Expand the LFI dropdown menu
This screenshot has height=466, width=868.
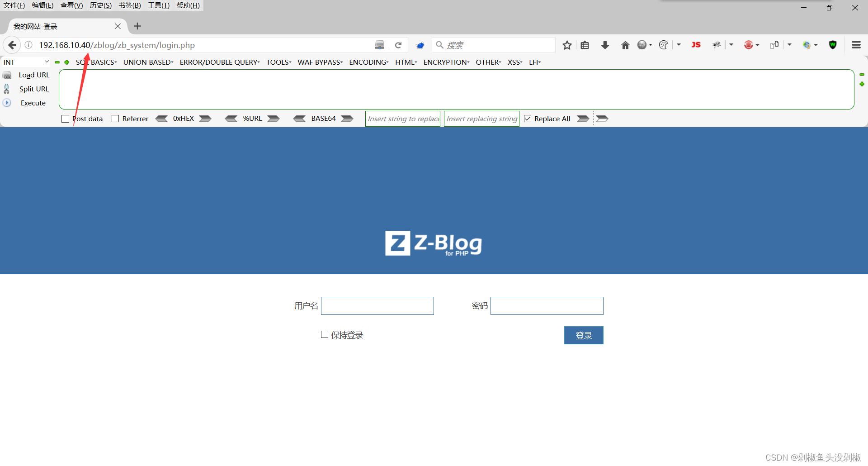(x=535, y=62)
